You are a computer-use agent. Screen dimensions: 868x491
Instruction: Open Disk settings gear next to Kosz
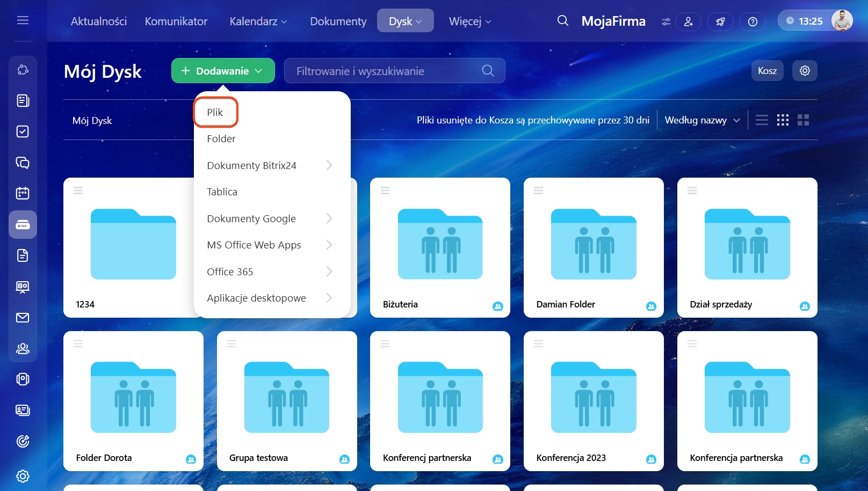pyautogui.click(x=804, y=71)
